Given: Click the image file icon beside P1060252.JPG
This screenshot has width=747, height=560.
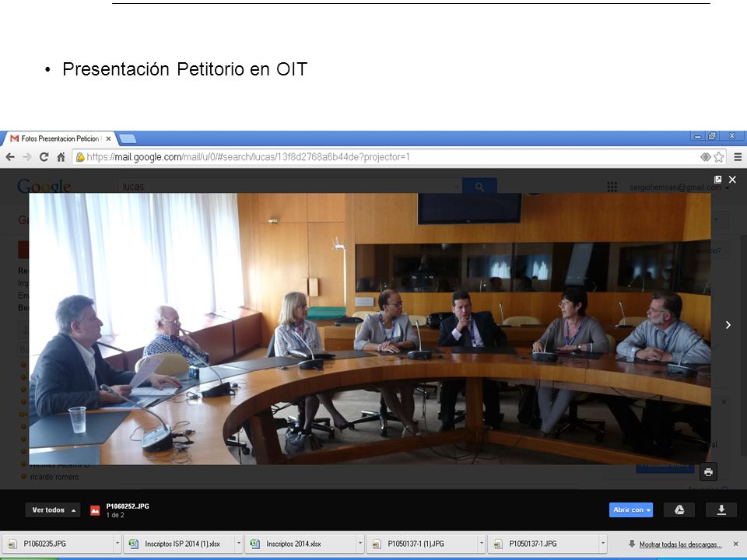Looking at the screenshot, I should [x=95, y=510].
